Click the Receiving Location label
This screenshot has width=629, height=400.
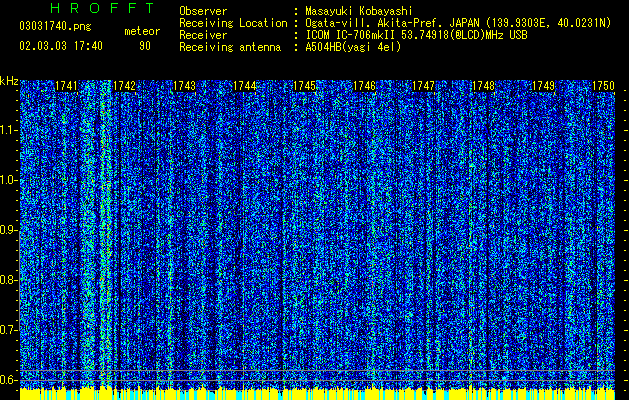[x=233, y=23]
